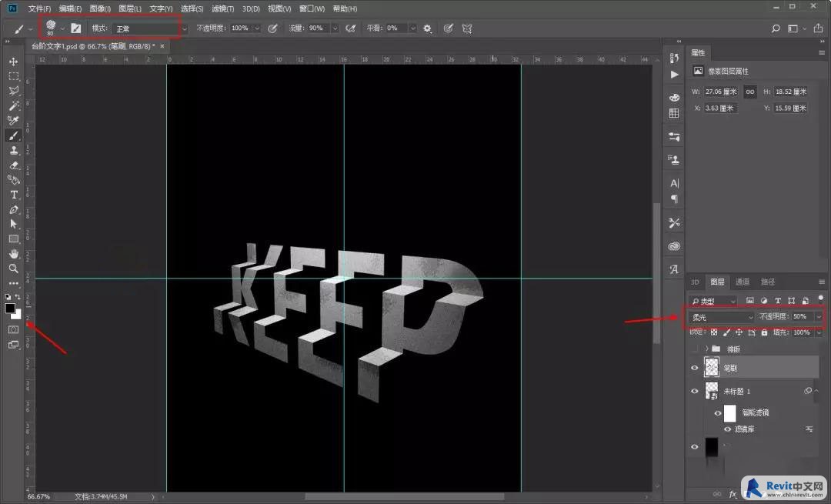This screenshot has width=831, height=504.
Task: Open the 类型 layer filter dropdown
Action: [713, 301]
